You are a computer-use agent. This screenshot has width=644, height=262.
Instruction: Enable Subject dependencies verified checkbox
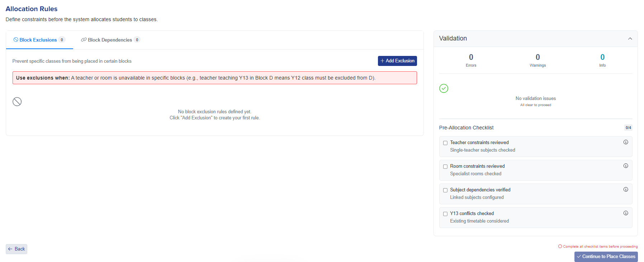445,190
